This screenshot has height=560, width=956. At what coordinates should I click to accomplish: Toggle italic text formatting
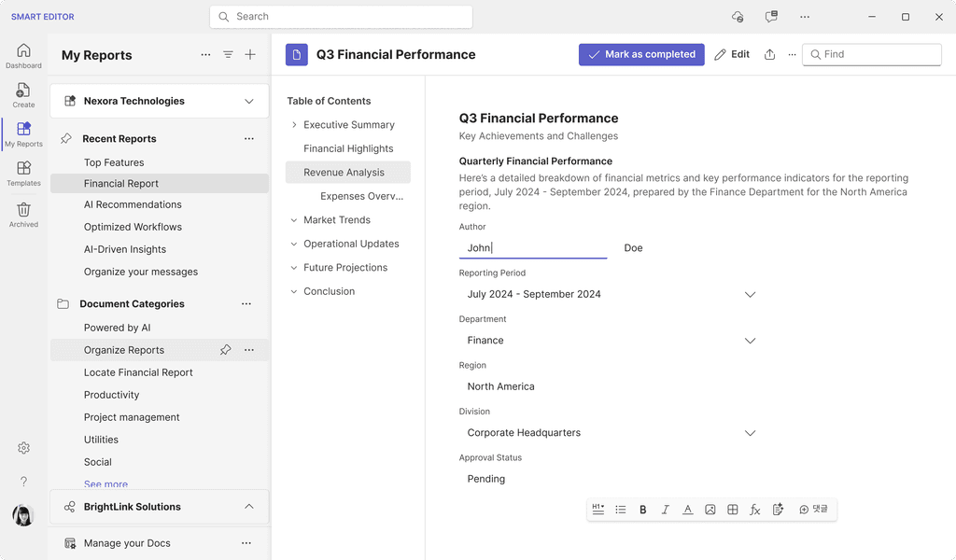click(666, 510)
